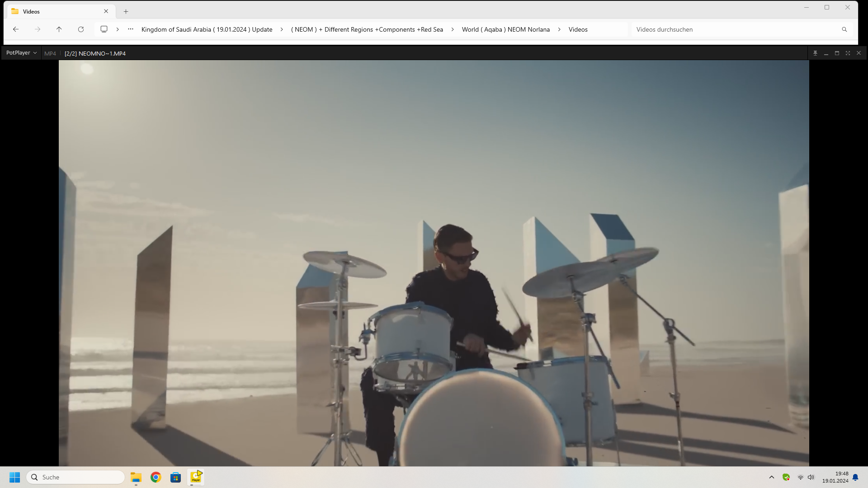Viewport: 868px width, 488px height.
Task: Minimize the File Explorer window
Action: tap(807, 7)
